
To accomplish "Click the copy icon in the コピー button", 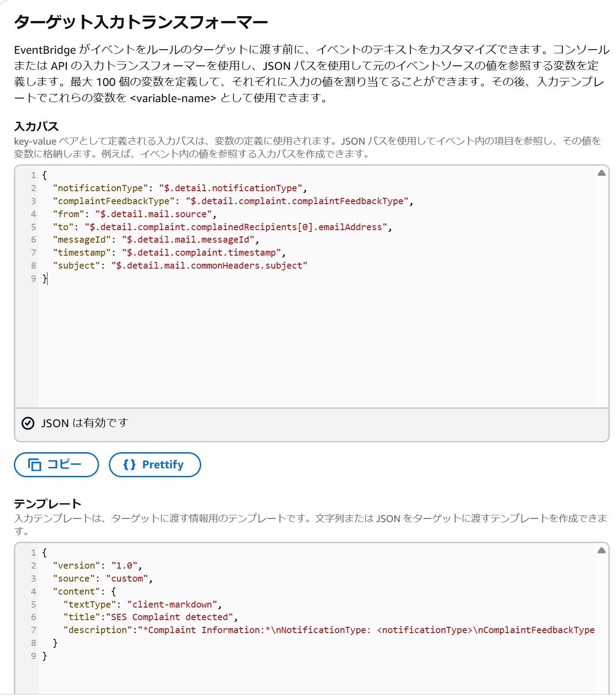I will 34,465.
